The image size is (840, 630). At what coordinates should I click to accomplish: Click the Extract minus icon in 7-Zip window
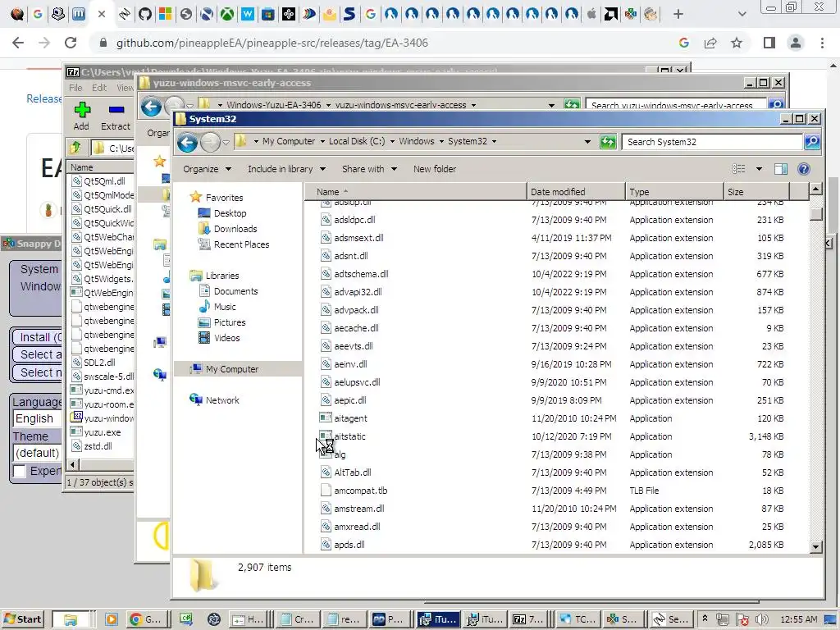(116, 110)
